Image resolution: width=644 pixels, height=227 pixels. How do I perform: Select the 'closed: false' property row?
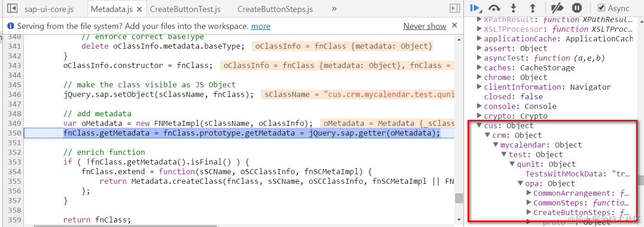513,96
